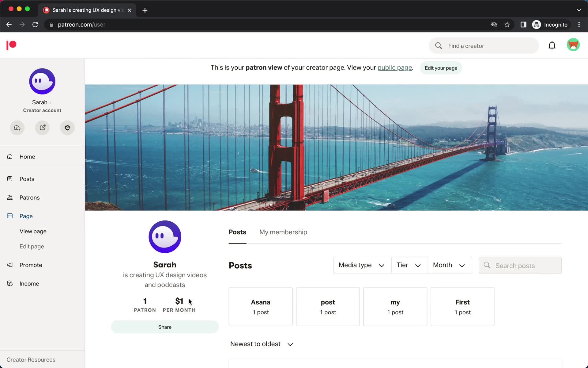Open Creator Resources link
This screenshot has height=368, width=588.
pos(31,360)
